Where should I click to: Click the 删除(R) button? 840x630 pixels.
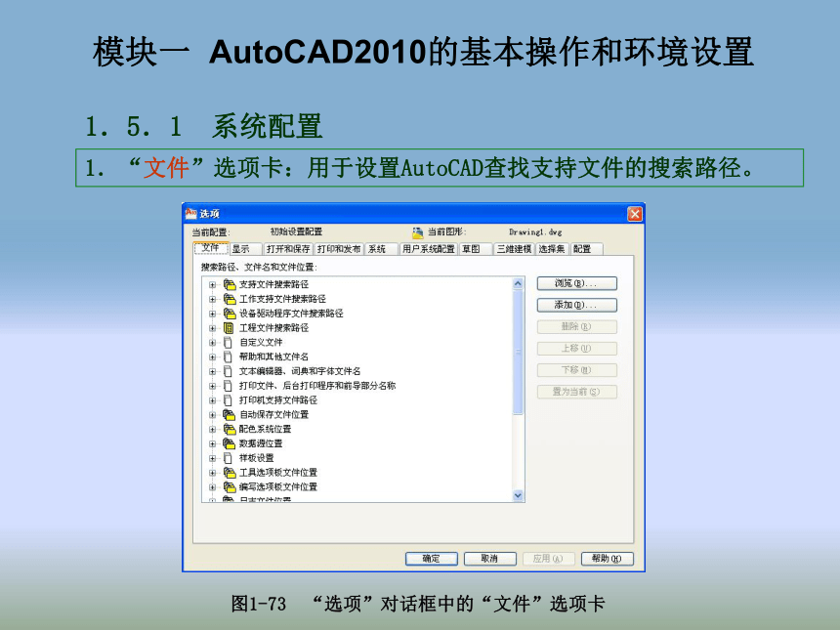pyautogui.click(x=577, y=327)
